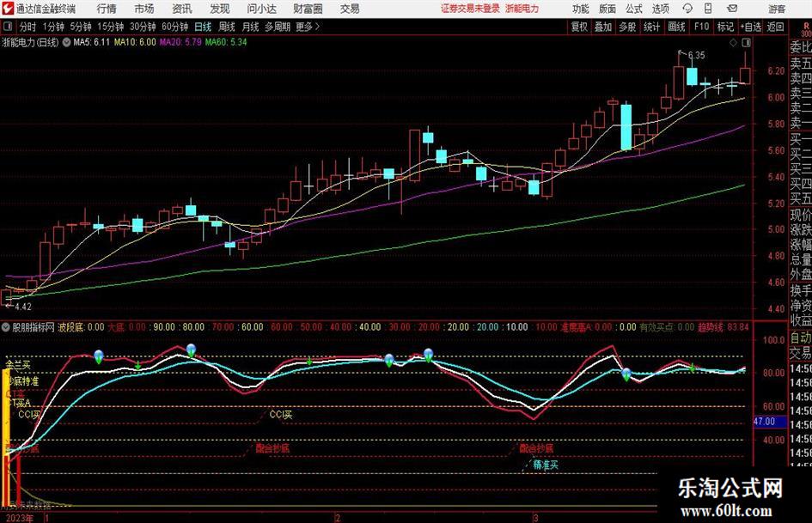Click the MA5: 6.11 value
812x523 pixels.
click(92, 42)
